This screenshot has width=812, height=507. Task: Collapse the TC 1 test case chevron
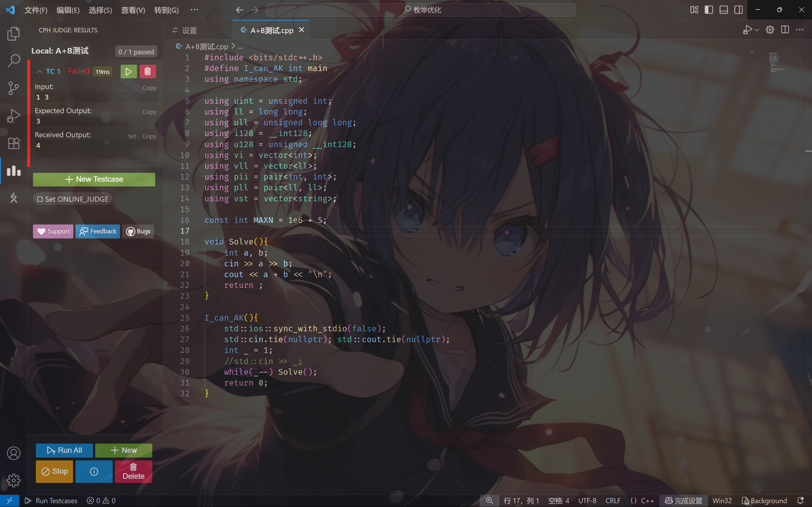(x=39, y=71)
